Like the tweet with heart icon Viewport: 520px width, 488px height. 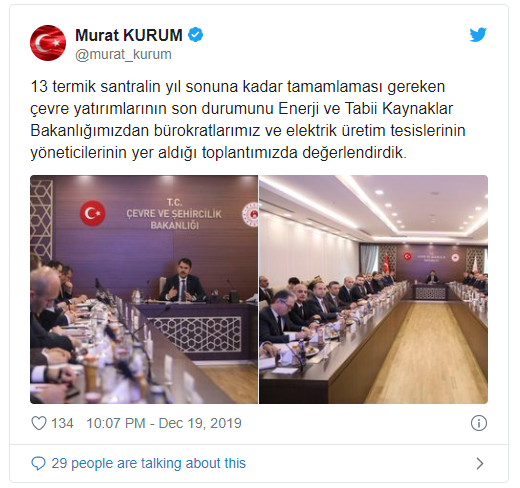[x=39, y=423]
